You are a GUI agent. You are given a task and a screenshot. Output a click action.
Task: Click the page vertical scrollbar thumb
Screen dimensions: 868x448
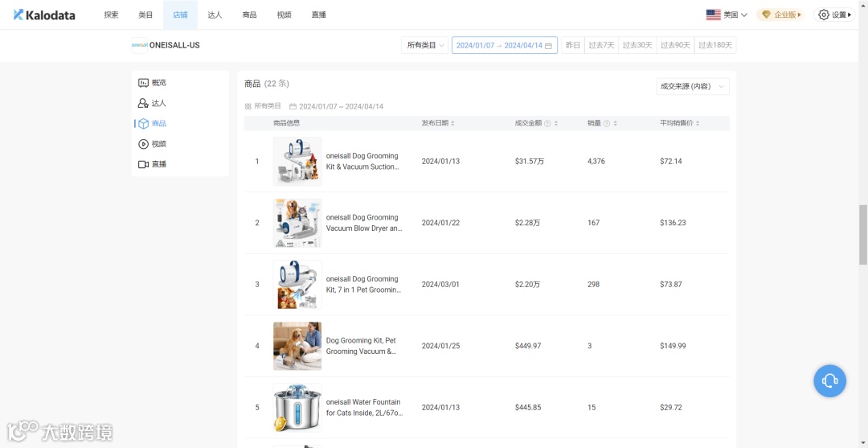(863, 235)
